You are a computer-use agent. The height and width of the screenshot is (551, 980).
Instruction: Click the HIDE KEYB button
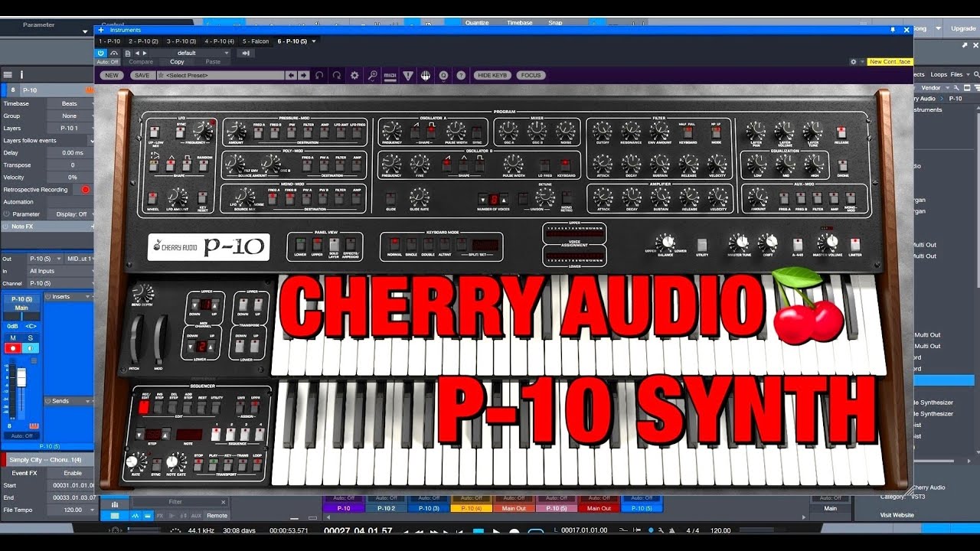point(492,75)
